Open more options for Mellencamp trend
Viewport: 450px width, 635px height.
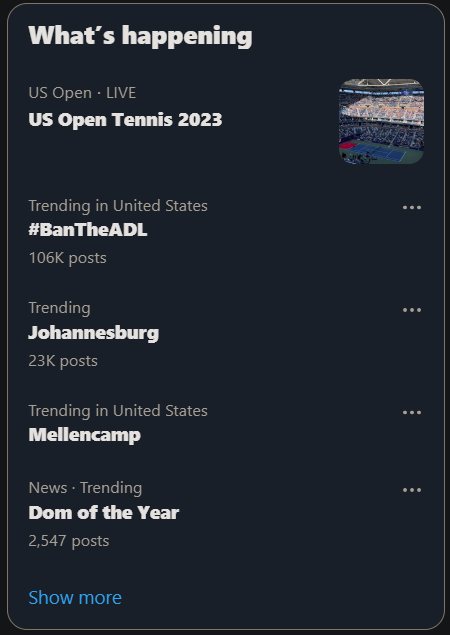tap(412, 412)
